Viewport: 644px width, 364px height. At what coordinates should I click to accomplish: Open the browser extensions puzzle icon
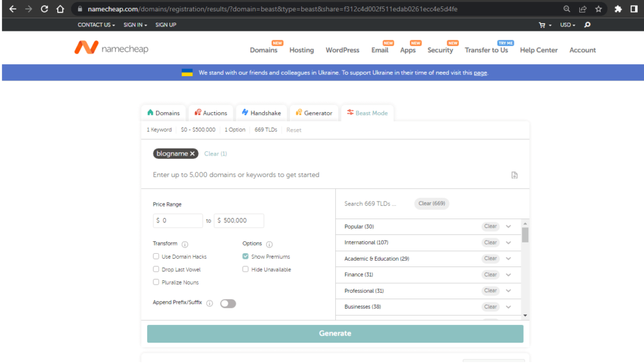(x=618, y=9)
